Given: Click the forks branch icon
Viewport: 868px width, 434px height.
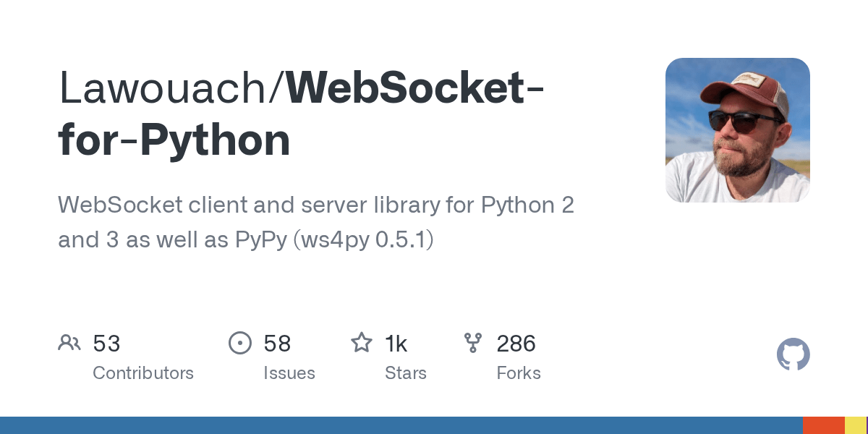Looking at the screenshot, I should [x=473, y=343].
